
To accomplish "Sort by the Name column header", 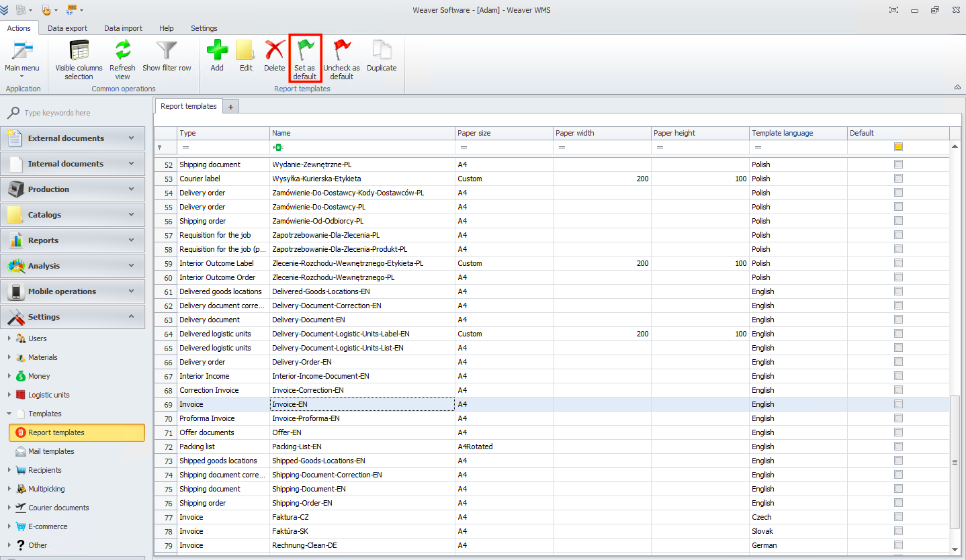I will (363, 133).
